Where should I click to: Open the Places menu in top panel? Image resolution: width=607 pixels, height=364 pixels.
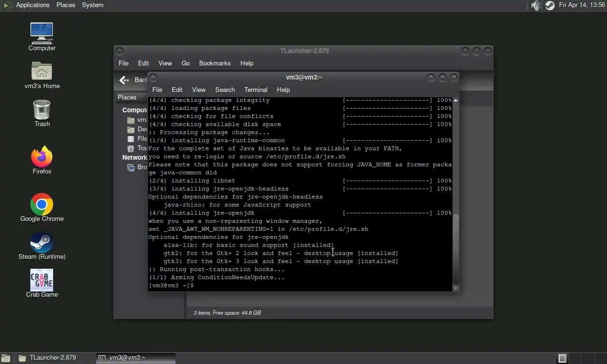point(65,5)
